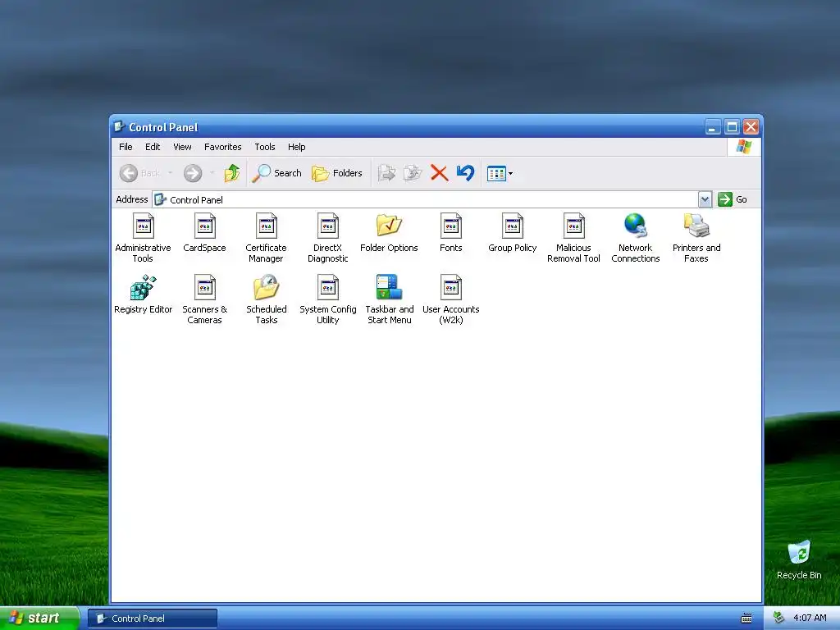Open DirectX Diagnostic icon
The width and height of the screenshot is (840, 630).
328,226
